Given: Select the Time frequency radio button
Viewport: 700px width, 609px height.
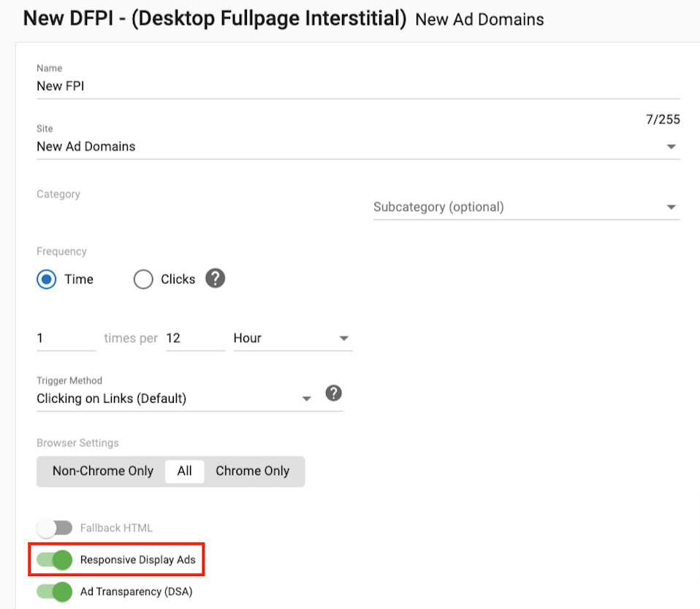Looking at the screenshot, I should pos(46,279).
